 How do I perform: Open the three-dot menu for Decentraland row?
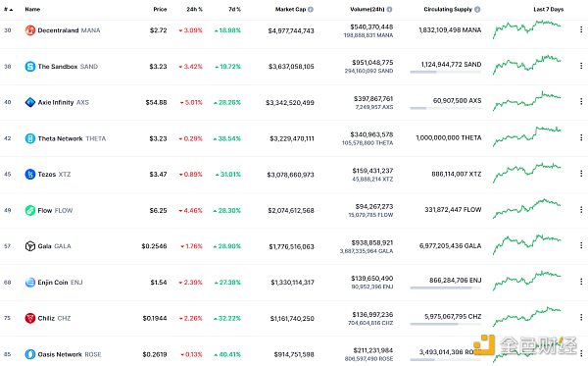581,29
